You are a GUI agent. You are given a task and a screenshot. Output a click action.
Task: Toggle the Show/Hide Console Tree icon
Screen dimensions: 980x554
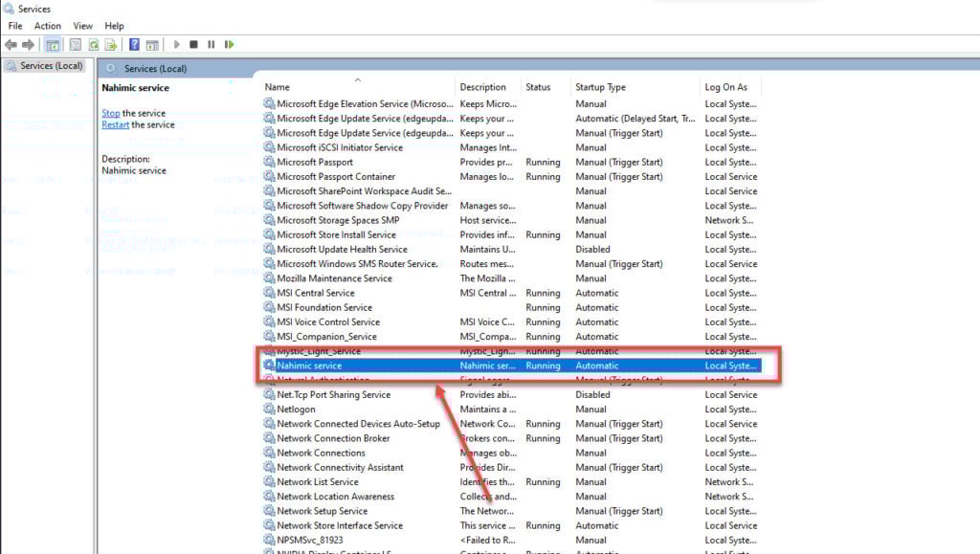click(x=53, y=44)
